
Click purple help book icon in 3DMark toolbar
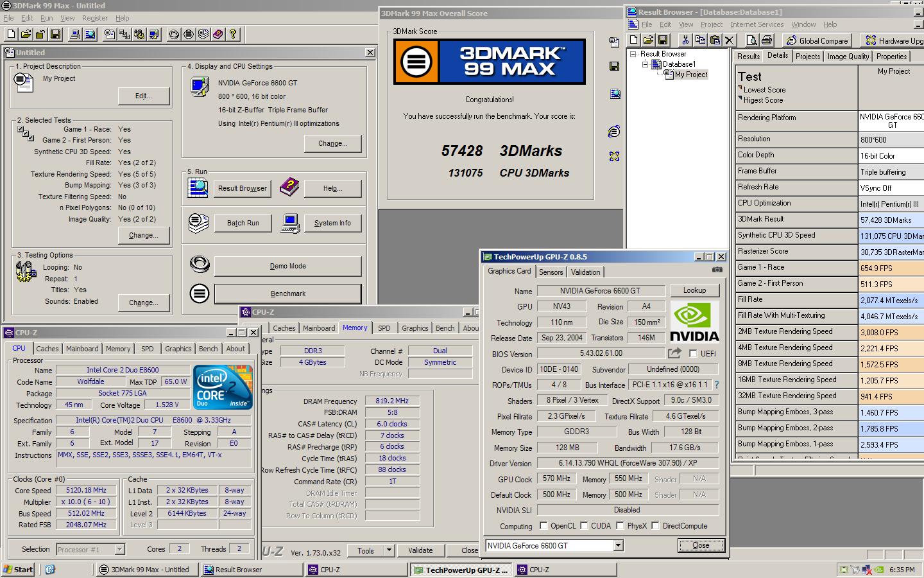click(218, 34)
